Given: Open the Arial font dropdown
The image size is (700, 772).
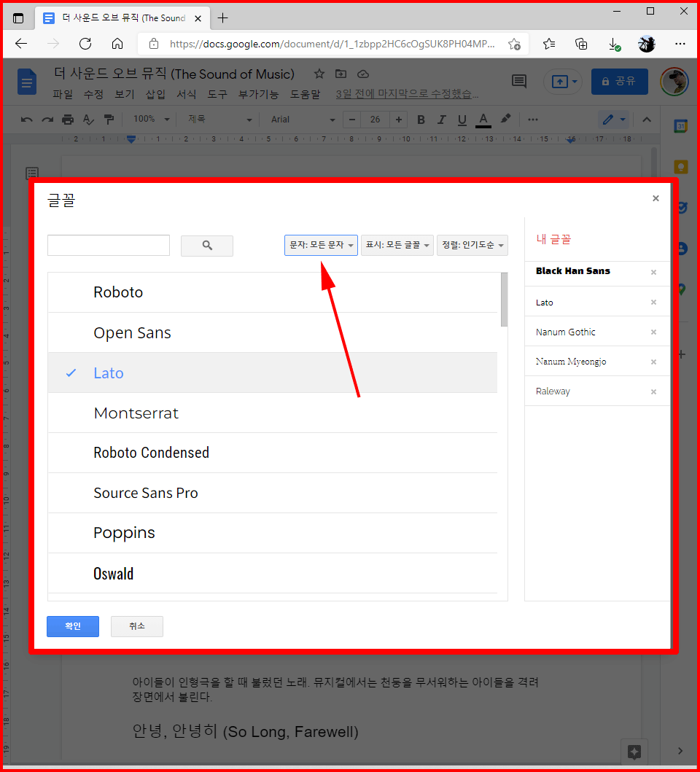Looking at the screenshot, I should (303, 119).
